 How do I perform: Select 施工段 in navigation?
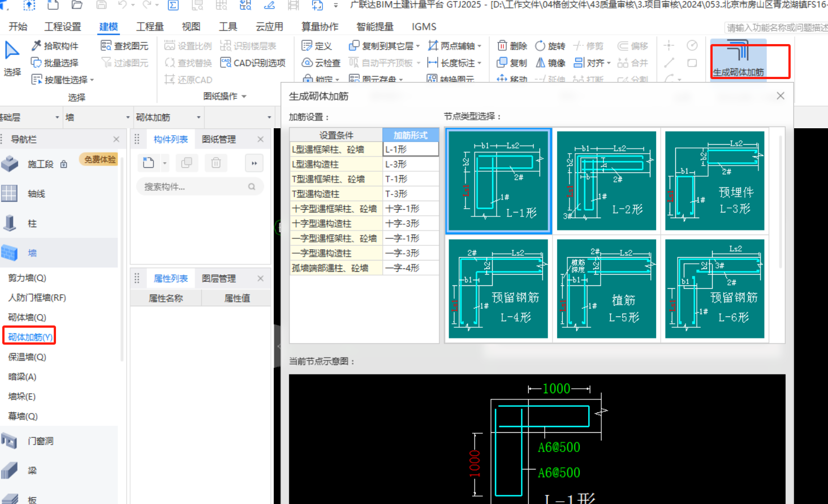pos(41,164)
